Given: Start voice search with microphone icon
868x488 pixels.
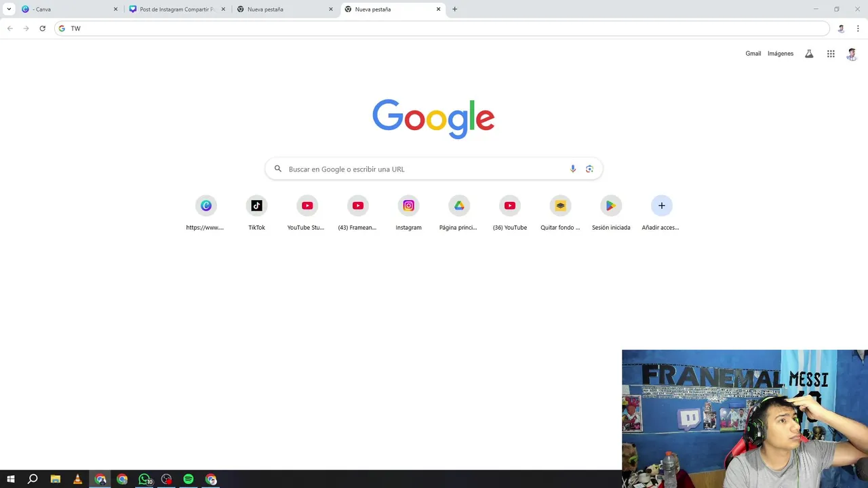Looking at the screenshot, I should 573,169.
